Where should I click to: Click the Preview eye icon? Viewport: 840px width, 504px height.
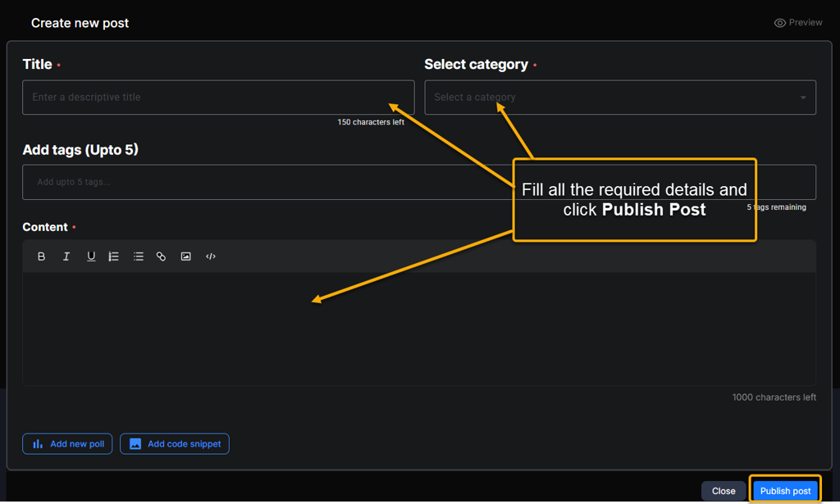coord(780,23)
